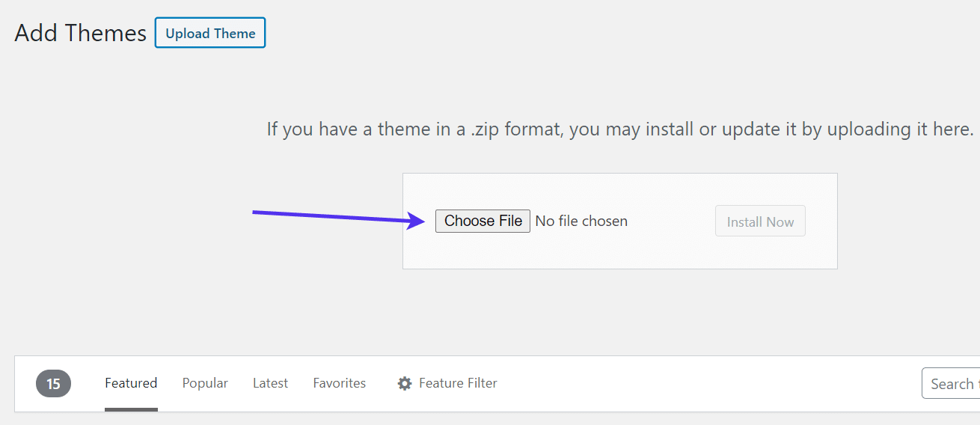Click the empty bottom area of the upload box
Screen dimensions: 980x425
[x=619, y=254]
